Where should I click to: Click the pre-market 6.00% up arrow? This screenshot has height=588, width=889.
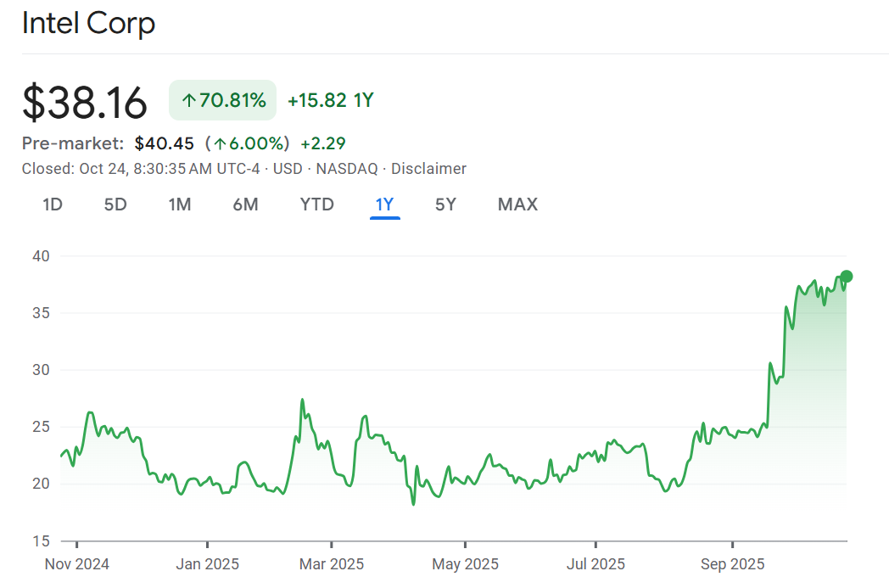(220, 143)
